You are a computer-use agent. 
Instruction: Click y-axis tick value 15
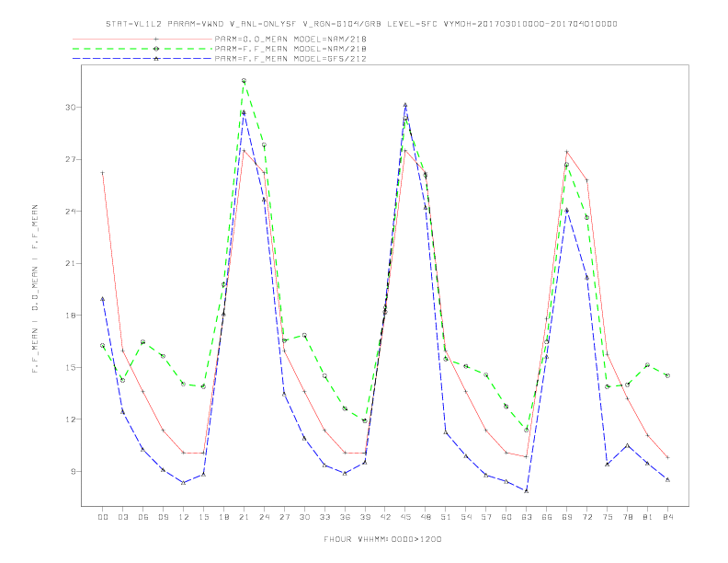(70, 367)
